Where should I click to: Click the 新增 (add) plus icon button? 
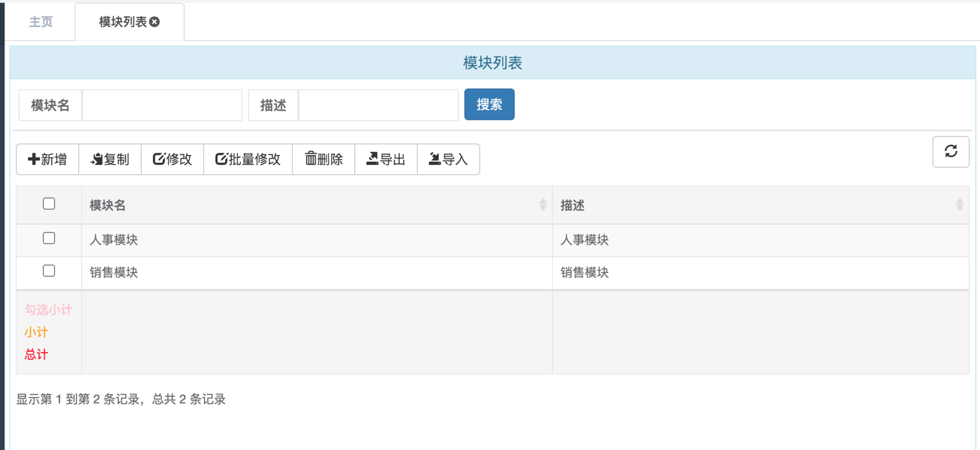(47, 159)
